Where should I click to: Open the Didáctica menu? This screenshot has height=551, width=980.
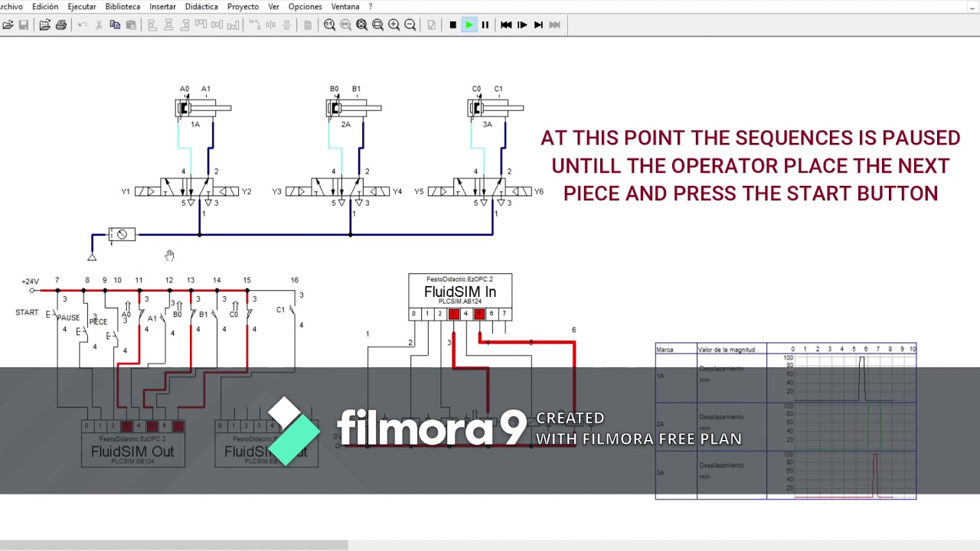tap(201, 7)
